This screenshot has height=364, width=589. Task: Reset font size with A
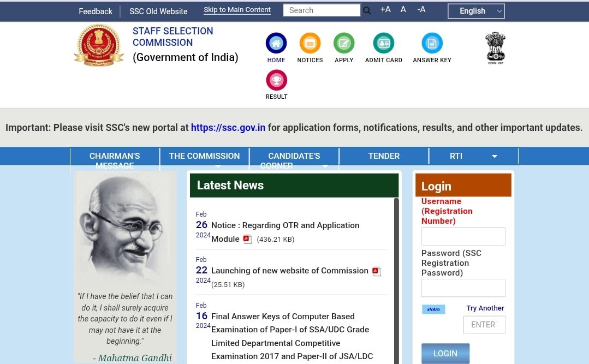pyautogui.click(x=403, y=9)
